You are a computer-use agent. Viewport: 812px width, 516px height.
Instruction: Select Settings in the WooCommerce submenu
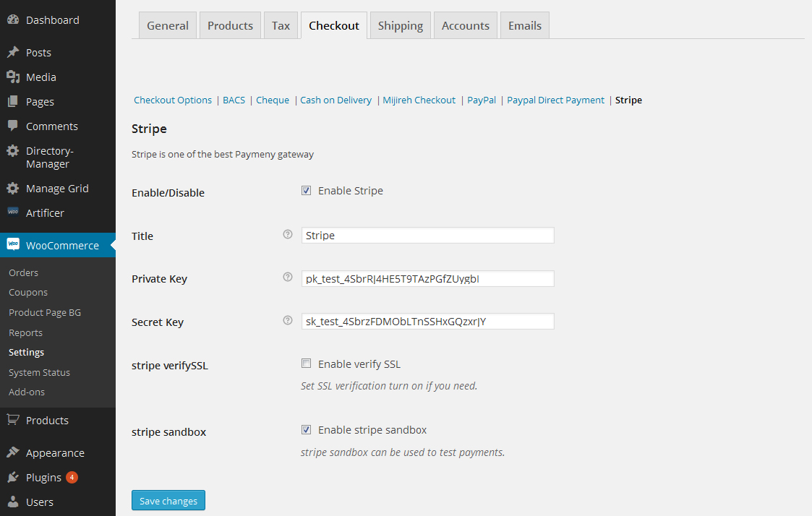pos(27,352)
